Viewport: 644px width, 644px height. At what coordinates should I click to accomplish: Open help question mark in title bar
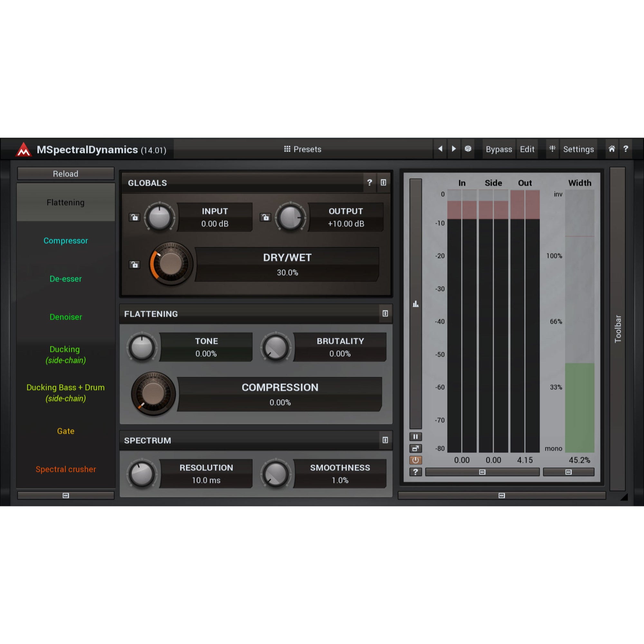click(626, 149)
